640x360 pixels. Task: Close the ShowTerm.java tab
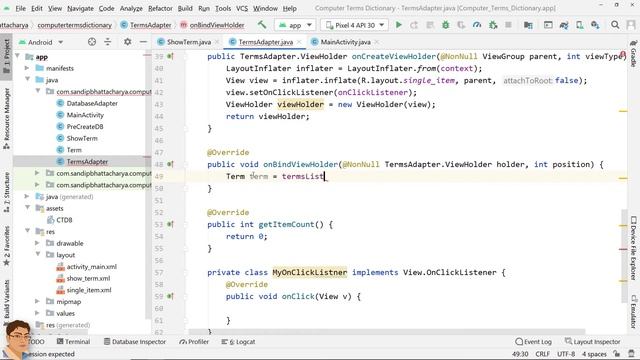[217, 42]
